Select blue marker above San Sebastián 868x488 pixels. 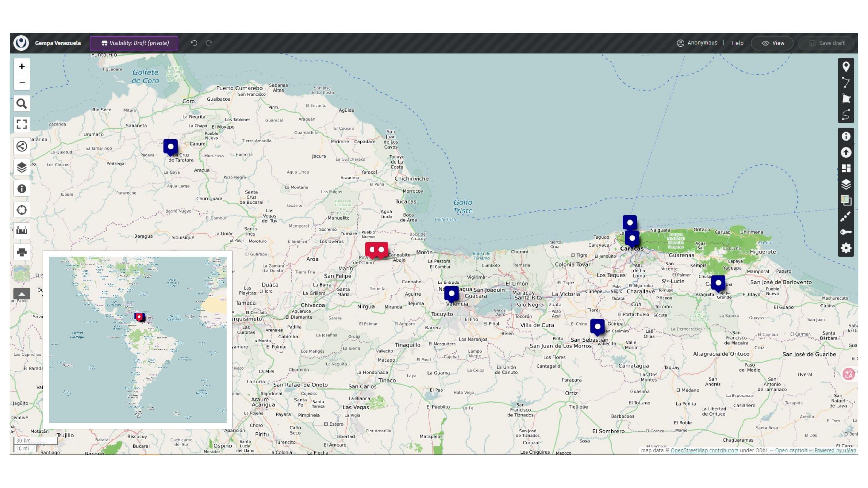click(597, 327)
